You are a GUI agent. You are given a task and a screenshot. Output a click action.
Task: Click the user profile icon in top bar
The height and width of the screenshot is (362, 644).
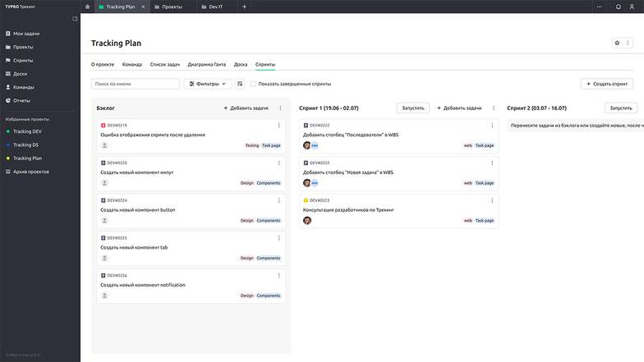pos(632,7)
